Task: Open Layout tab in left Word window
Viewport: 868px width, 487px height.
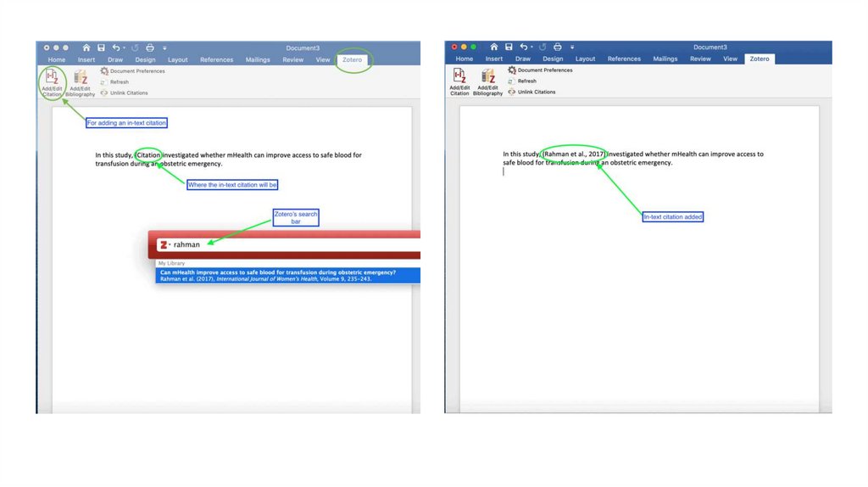Action: [178, 60]
